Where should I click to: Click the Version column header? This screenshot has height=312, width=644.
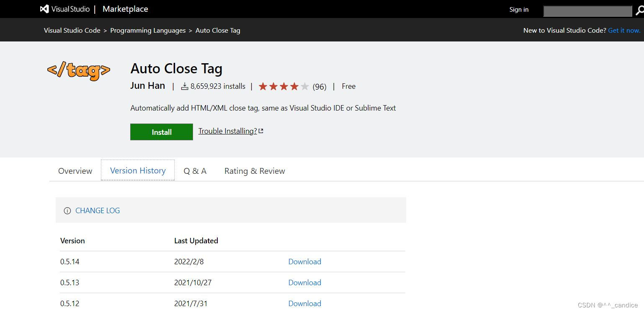click(72, 241)
